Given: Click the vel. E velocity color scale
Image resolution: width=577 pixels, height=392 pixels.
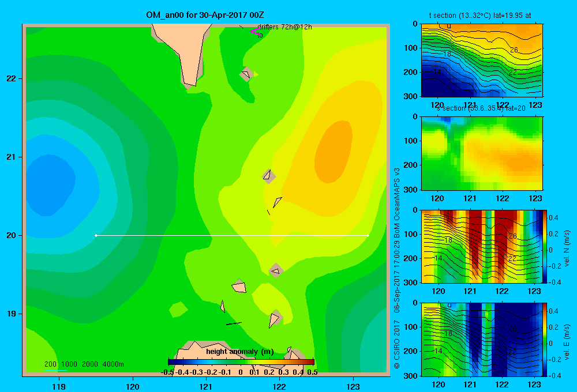Looking at the screenshot, I should 545,340.
